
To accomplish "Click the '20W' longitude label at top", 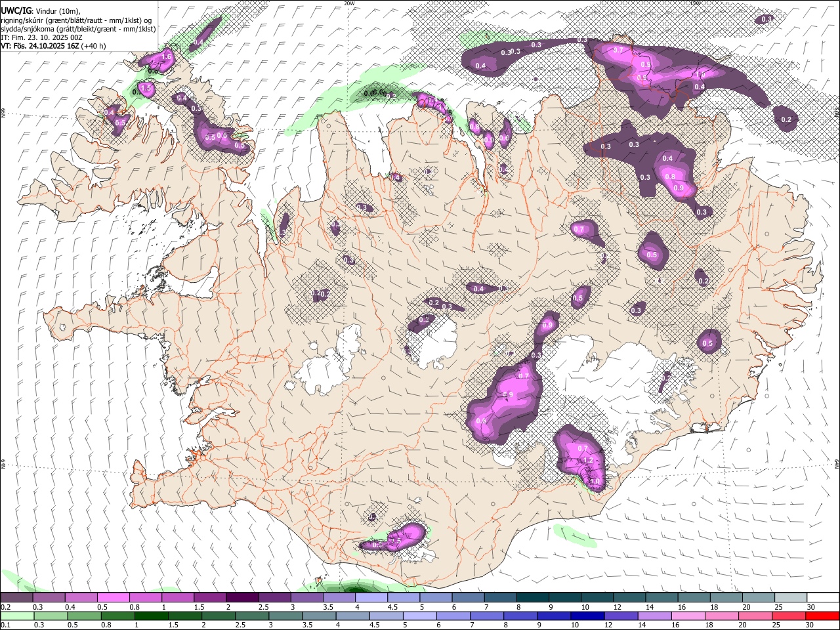I will [x=349, y=3].
